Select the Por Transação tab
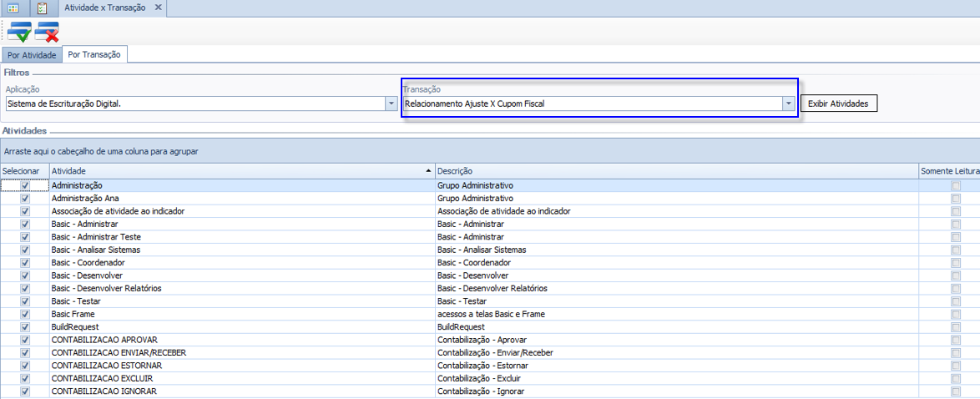 (x=94, y=55)
